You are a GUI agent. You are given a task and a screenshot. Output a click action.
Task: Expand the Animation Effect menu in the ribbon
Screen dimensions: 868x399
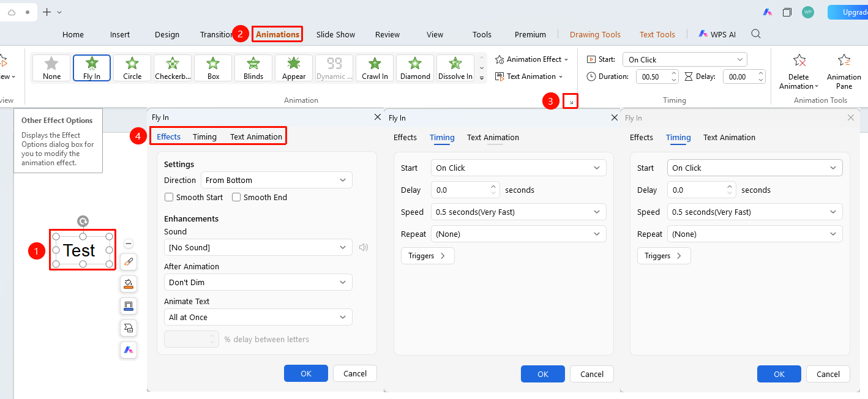pos(532,59)
